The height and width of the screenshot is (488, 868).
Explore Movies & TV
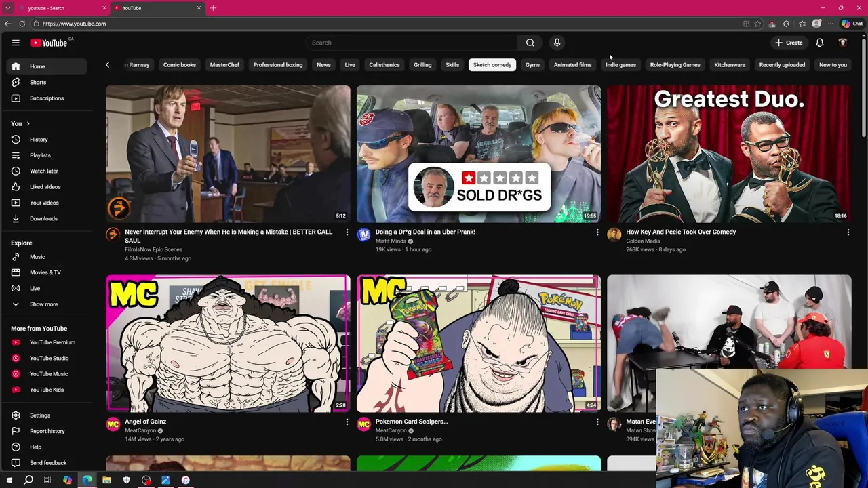pyautogui.click(x=46, y=272)
